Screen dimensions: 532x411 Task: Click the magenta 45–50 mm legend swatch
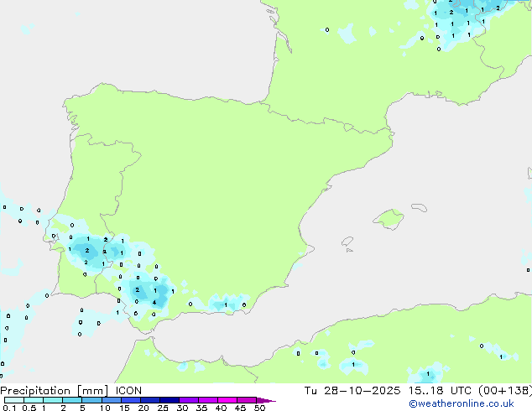(247, 400)
